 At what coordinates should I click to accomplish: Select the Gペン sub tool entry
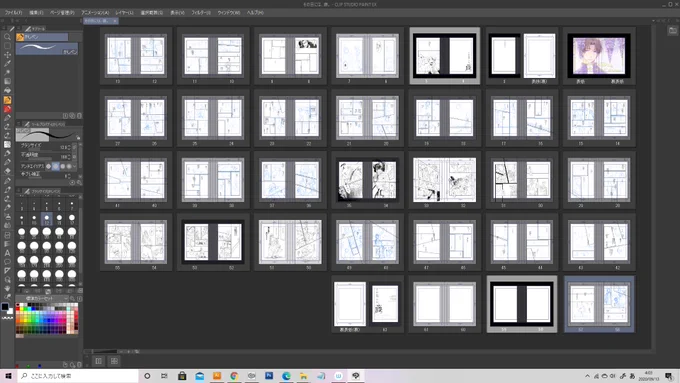coord(47,49)
